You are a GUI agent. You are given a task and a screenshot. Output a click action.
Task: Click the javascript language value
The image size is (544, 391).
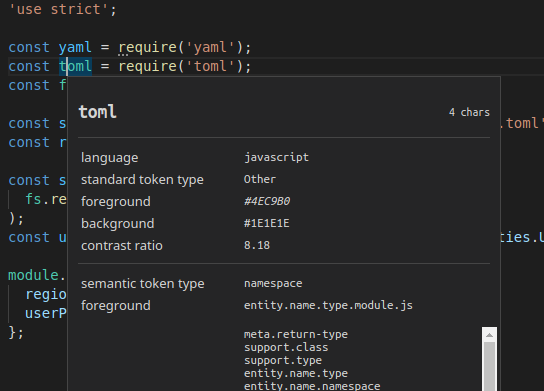277,157
